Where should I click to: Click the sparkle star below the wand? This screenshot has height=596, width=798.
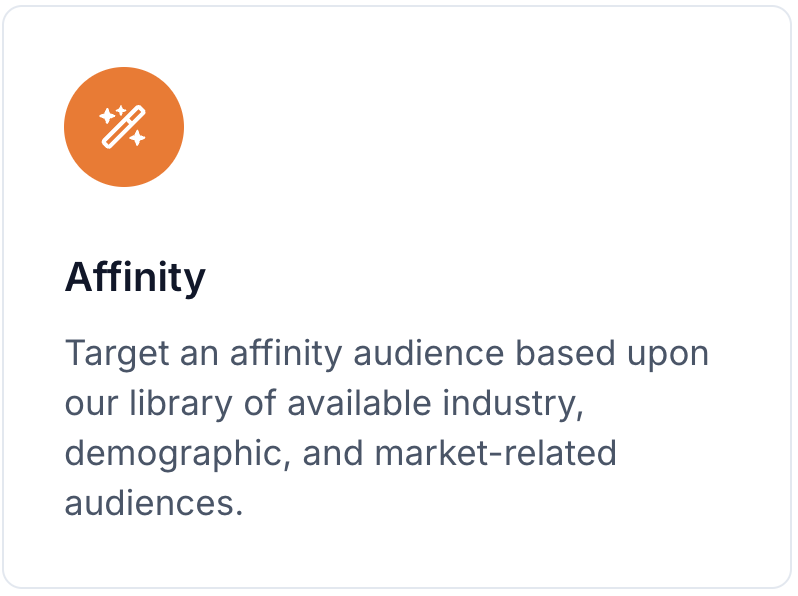tap(137, 137)
